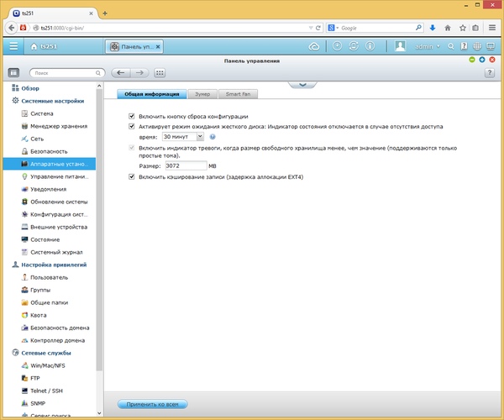This screenshot has height=420, width=504.
Task: Click the admin user avatar icon
Action: coord(400,46)
